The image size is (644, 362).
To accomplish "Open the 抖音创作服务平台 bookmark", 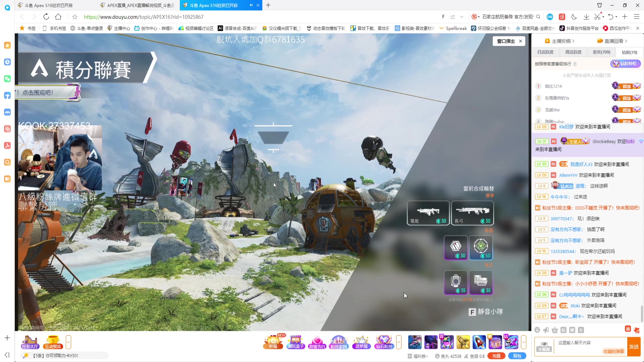I will [579, 28].
